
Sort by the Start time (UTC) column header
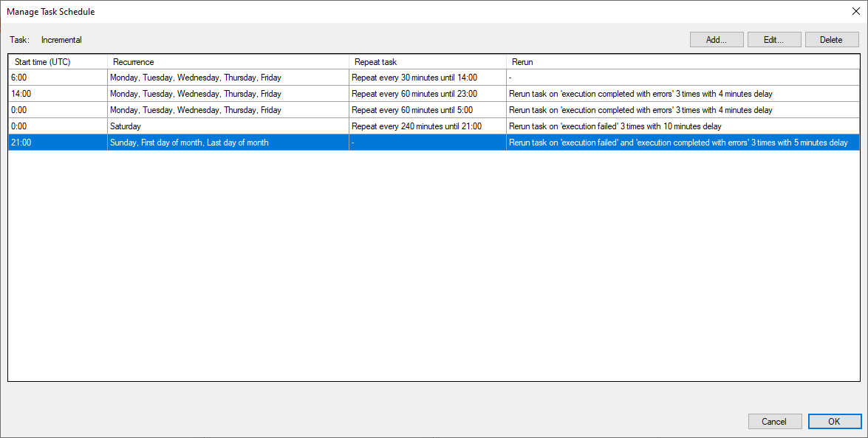pos(58,62)
